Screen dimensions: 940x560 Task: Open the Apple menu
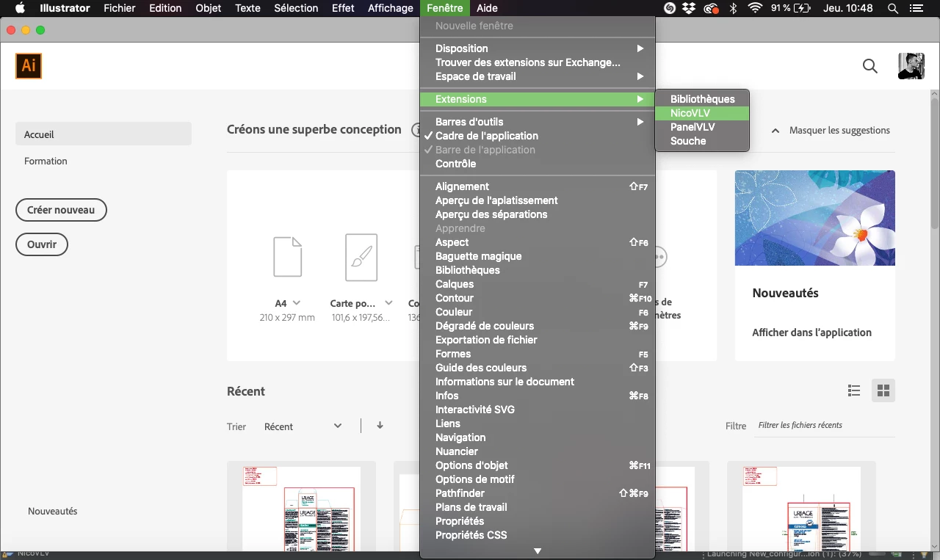20,8
